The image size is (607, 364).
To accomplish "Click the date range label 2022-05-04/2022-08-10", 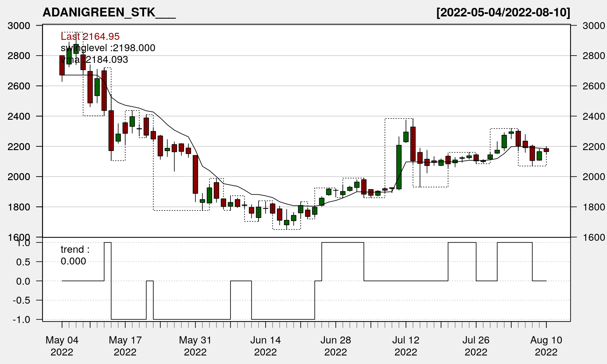I will tap(503, 12).
